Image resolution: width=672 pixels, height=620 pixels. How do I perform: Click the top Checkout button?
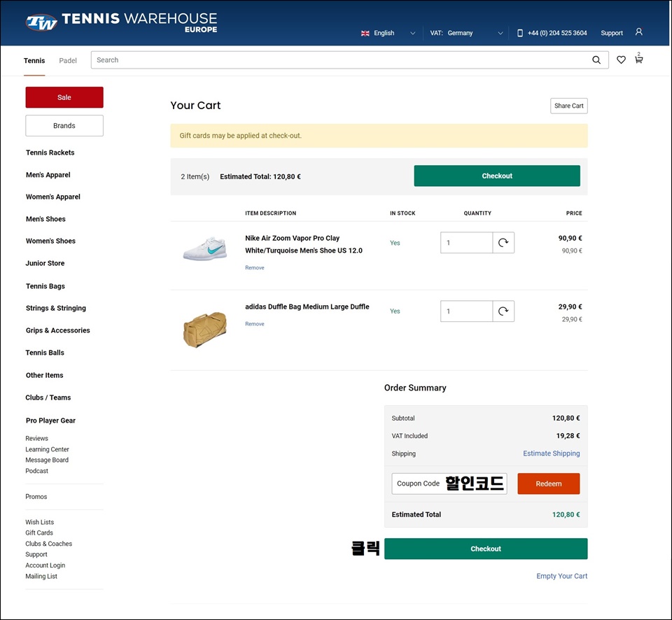click(x=497, y=176)
